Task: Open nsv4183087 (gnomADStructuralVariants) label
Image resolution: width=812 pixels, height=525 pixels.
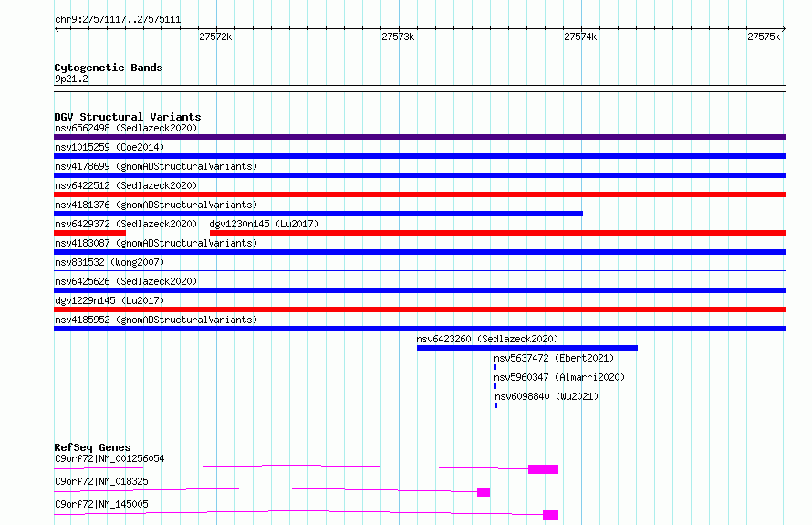Action: coord(156,243)
